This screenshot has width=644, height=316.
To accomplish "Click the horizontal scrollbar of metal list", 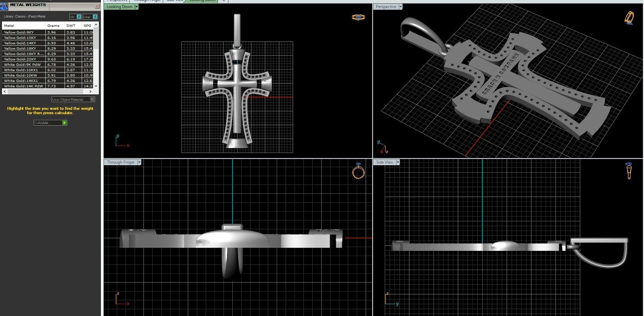I will click(45, 91).
